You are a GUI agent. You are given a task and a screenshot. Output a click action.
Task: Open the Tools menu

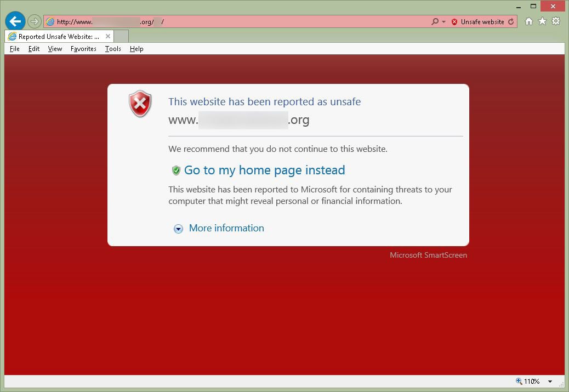[113, 49]
